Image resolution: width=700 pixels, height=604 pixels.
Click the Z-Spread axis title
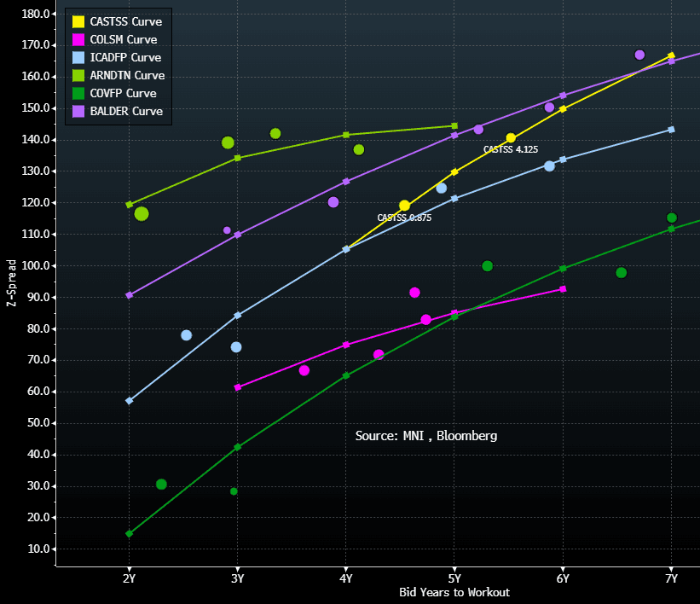point(13,282)
